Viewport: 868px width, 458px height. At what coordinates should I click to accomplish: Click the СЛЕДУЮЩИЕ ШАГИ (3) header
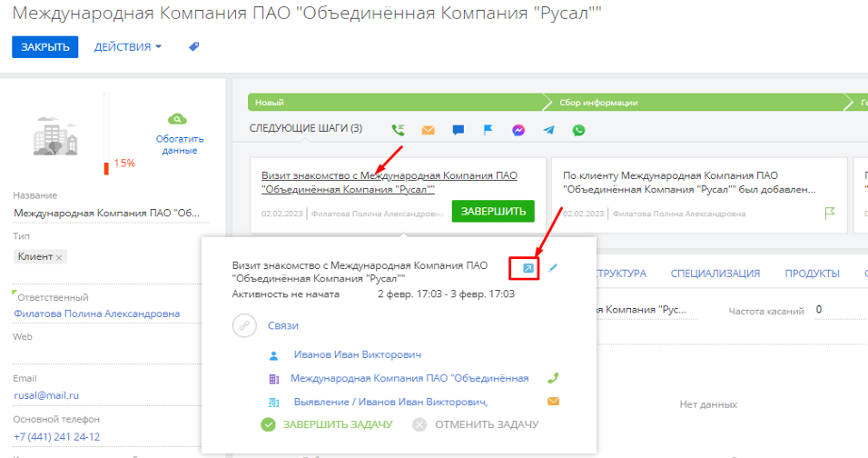pyautogui.click(x=306, y=128)
